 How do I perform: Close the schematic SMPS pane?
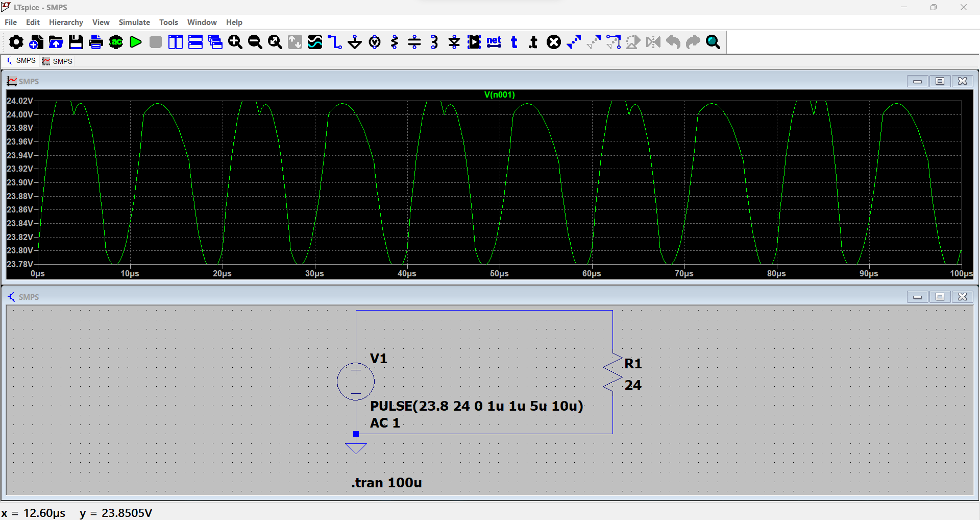[x=962, y=297]
